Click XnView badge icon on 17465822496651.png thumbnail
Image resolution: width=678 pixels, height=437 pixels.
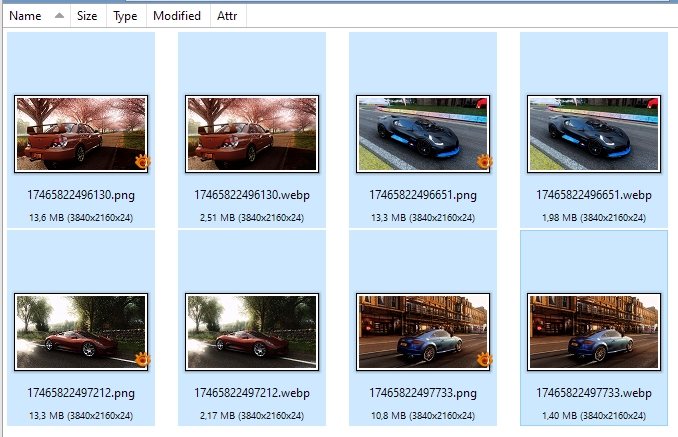pyautogui.click(x=485, y=162)
